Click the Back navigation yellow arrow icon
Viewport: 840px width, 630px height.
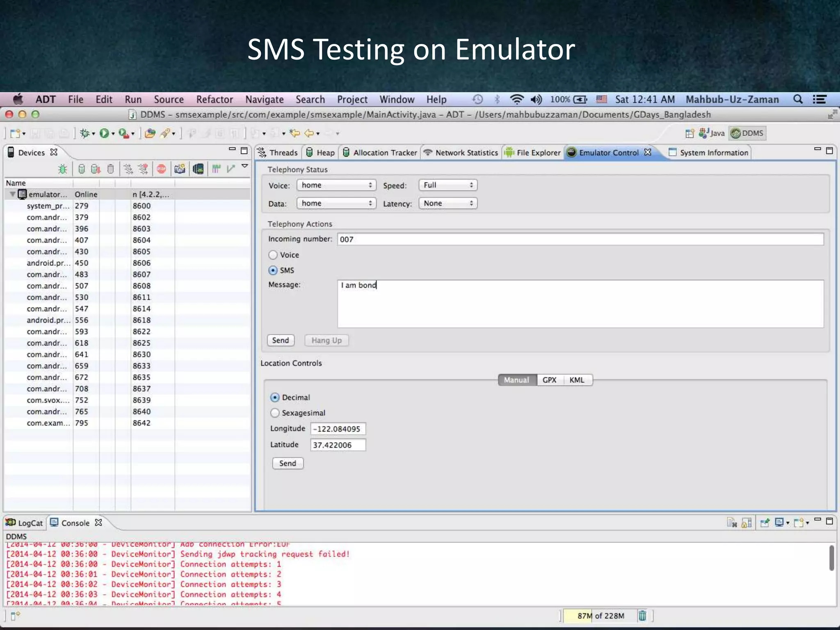309,133
